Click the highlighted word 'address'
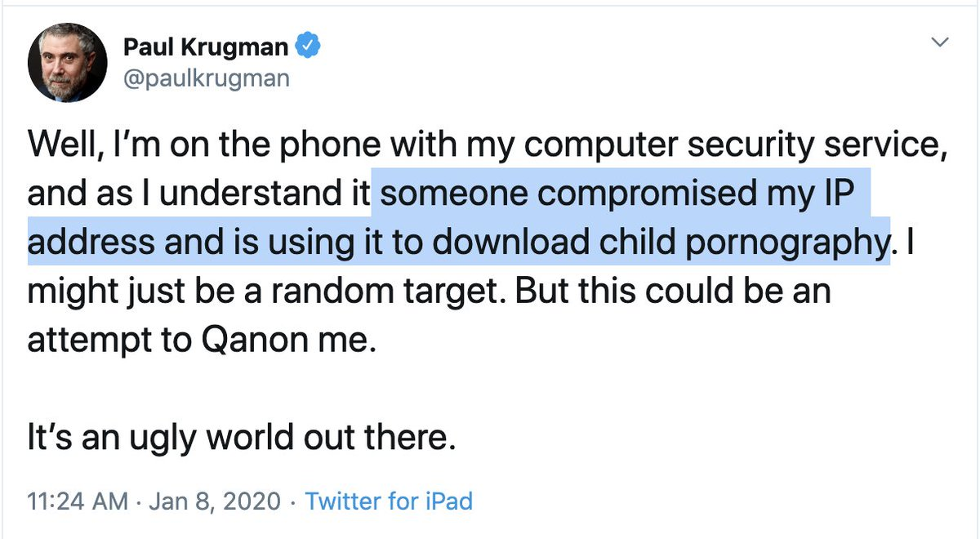 pos(91,243)
